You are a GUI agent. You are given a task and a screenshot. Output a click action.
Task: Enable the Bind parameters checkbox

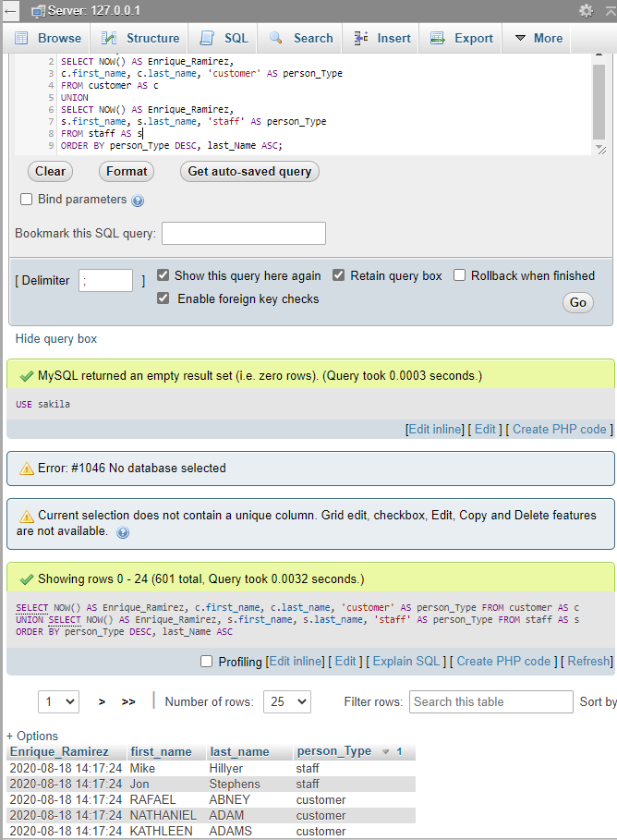click(26, 200)
